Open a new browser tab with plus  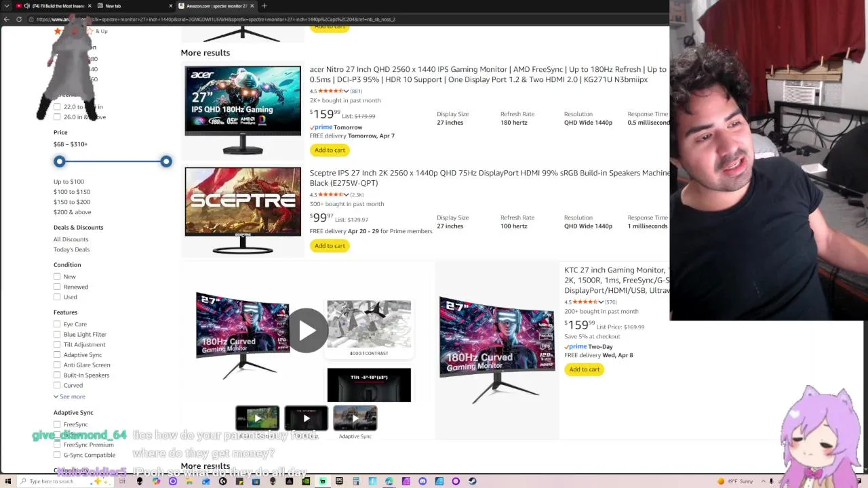point(264,6)
